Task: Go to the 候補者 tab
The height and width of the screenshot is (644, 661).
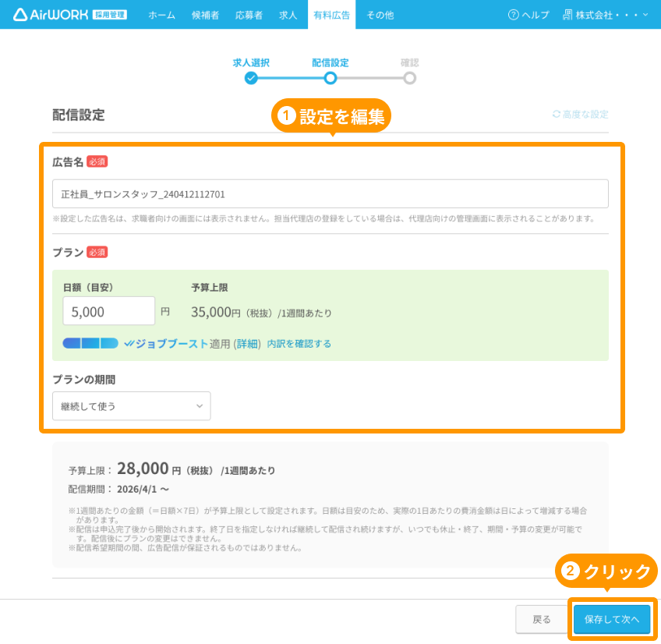Action: pos(205,15)
